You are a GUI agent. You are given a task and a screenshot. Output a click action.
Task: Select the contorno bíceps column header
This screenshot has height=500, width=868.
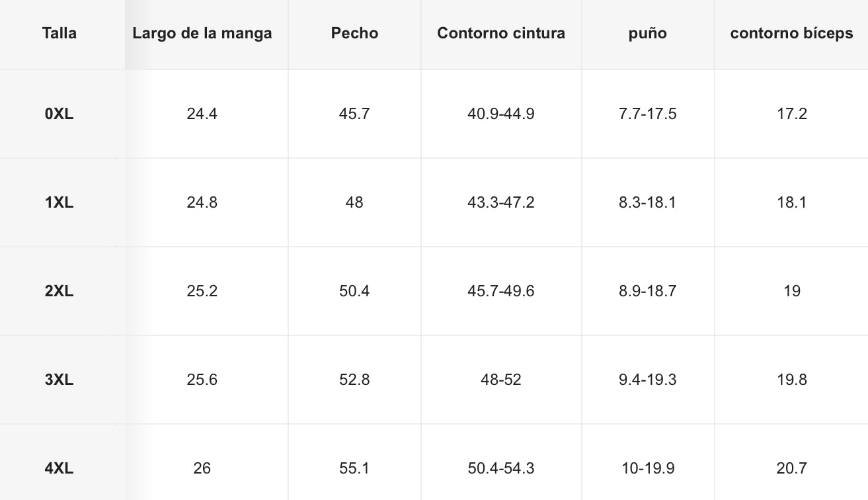pyautogui.click(x=791, y=34)
